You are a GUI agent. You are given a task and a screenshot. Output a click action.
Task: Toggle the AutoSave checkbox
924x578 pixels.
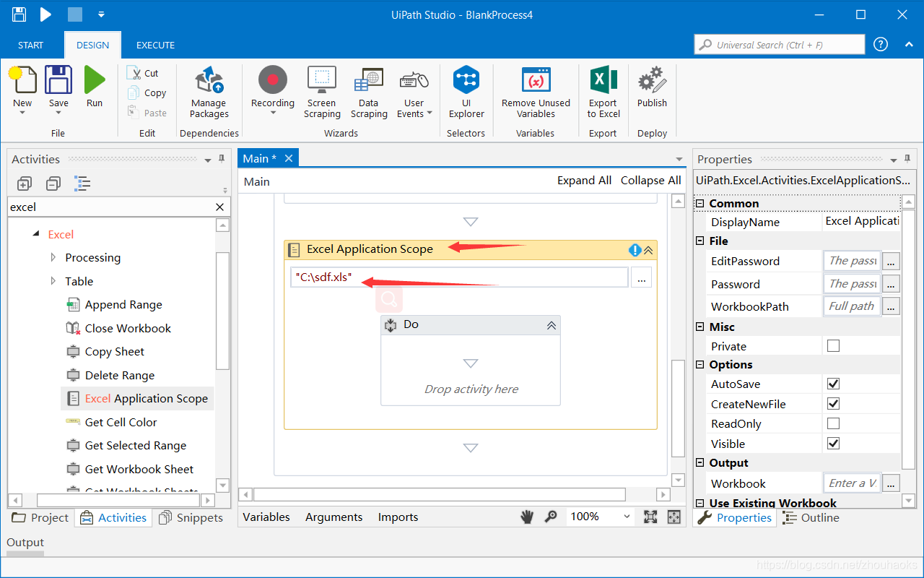(834, 384)
